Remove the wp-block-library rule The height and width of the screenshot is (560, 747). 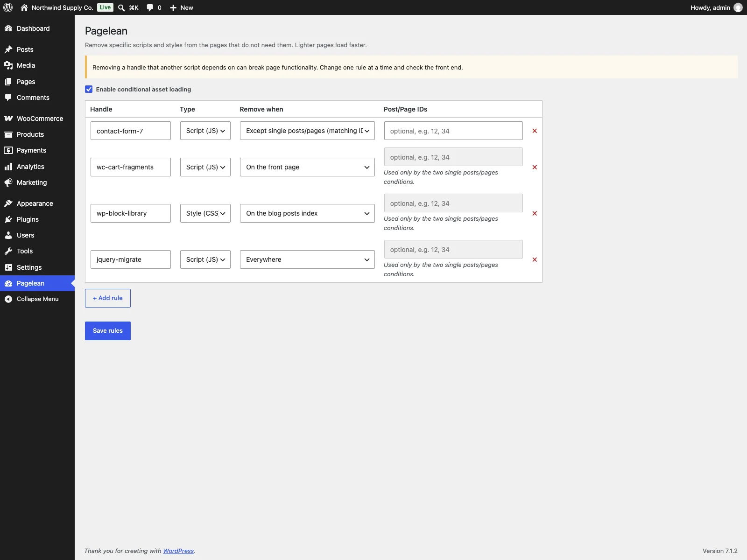click(535, 213)
